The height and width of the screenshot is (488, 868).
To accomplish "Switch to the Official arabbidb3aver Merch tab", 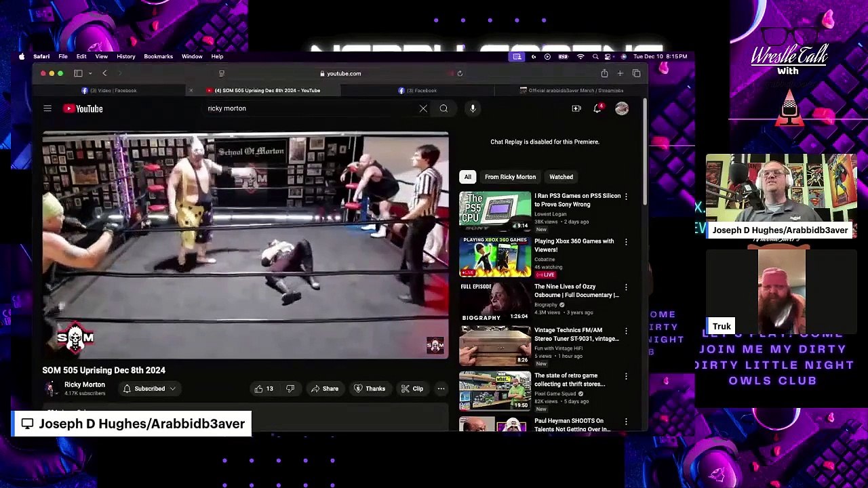I will (571, 90).
